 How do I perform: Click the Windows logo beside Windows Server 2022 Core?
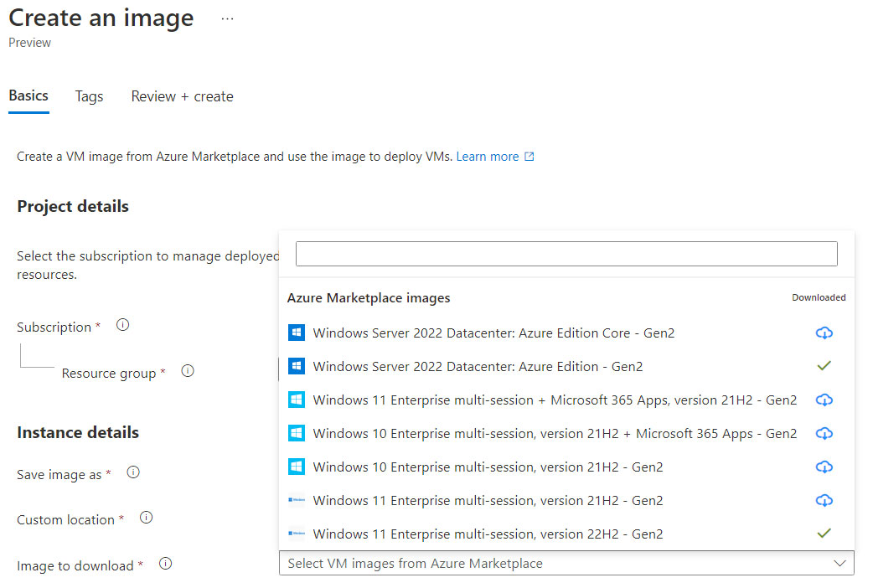click(296, 333)
